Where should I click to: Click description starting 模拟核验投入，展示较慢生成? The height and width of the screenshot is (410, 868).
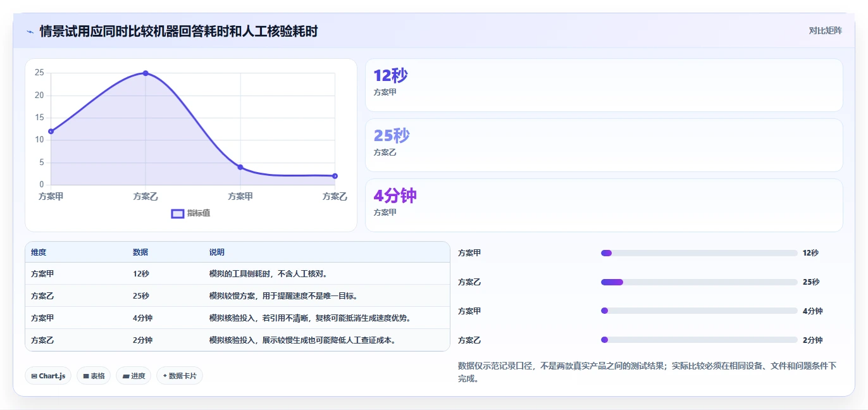click(x=303, y=340)
